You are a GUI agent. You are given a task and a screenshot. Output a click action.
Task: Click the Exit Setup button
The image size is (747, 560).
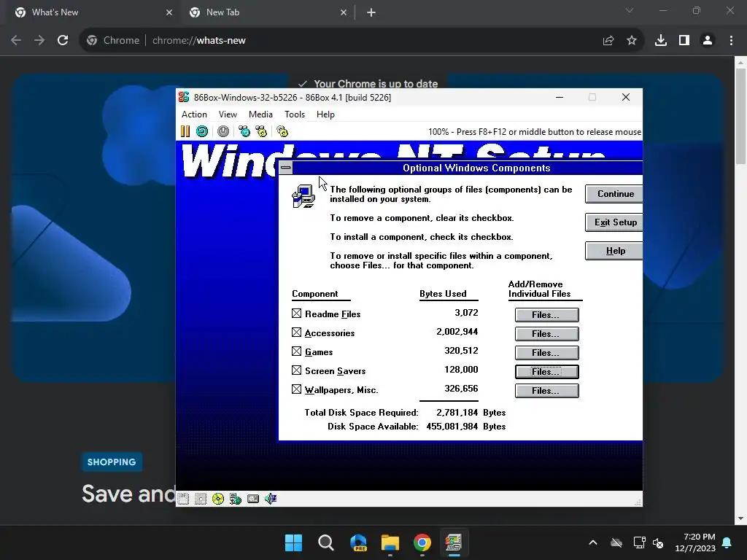coord(614,222)
